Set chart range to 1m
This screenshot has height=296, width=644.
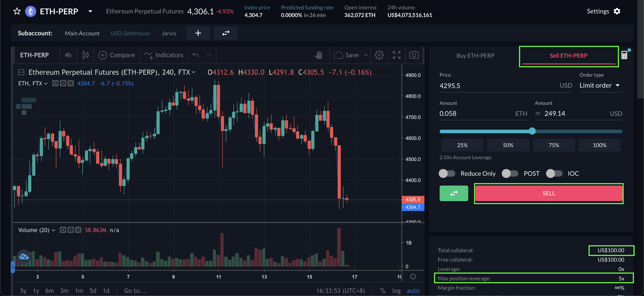tap(79, 291)
